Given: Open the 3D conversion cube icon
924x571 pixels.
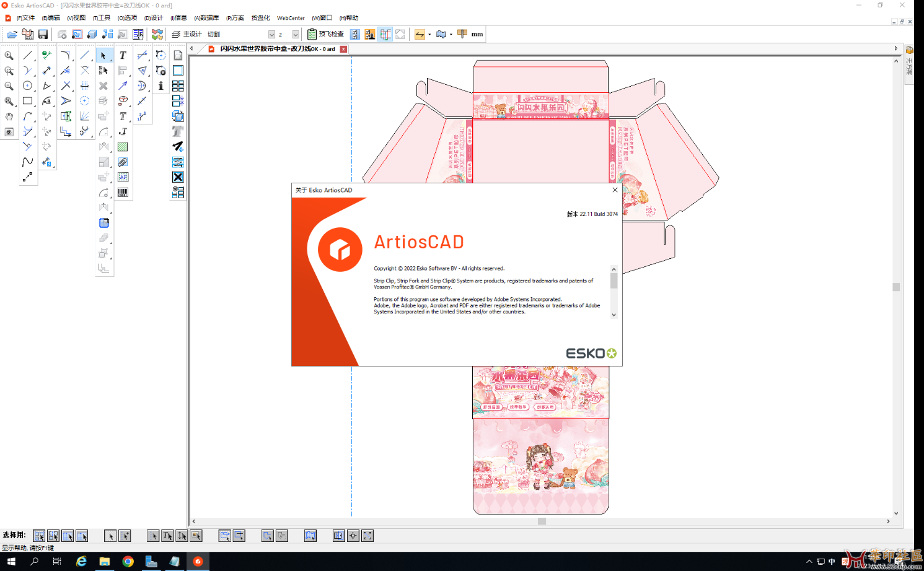Looking at the screenshot, I should pyautogui.click(x=92, y=34).
